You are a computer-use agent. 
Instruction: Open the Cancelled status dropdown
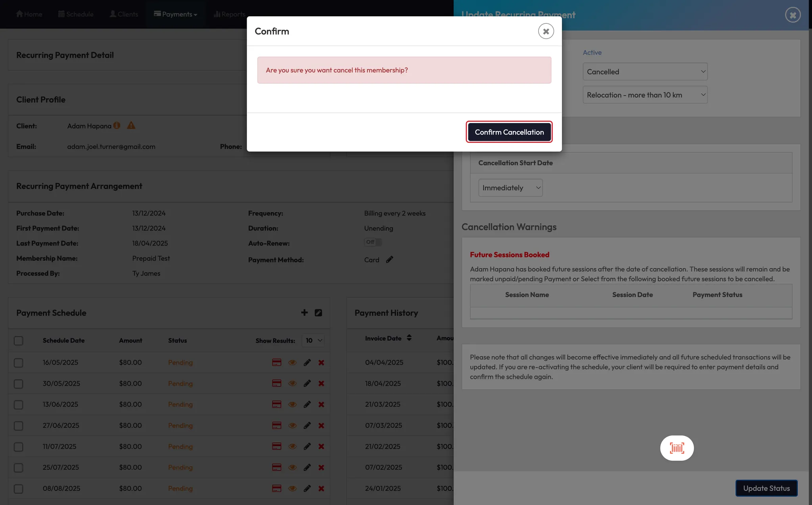645,72
